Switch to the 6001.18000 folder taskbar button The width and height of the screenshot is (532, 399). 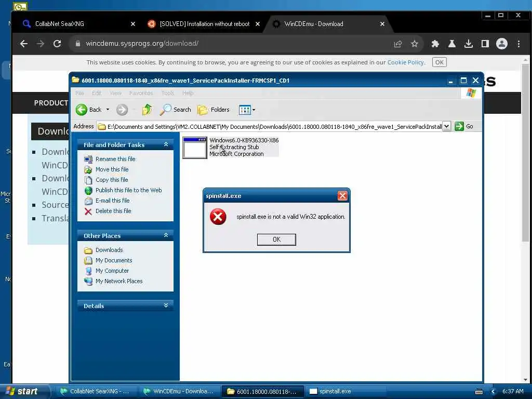(x=262, y=392)
